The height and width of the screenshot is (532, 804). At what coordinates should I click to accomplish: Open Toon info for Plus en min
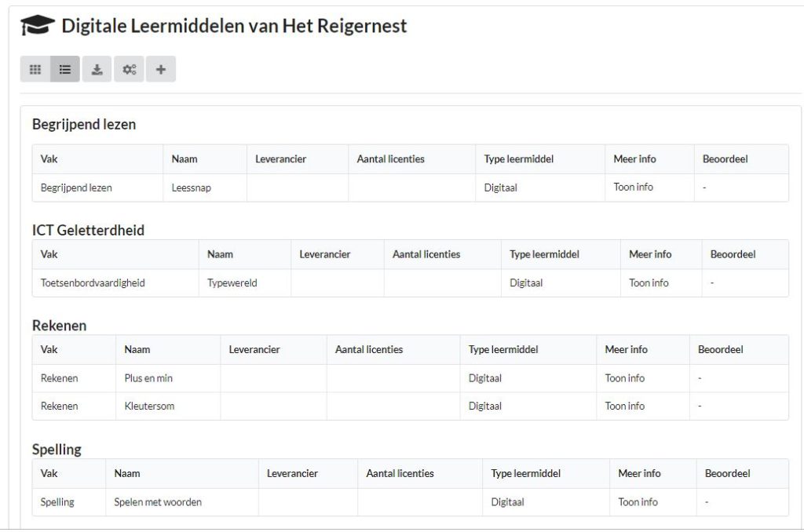point(624,378)
